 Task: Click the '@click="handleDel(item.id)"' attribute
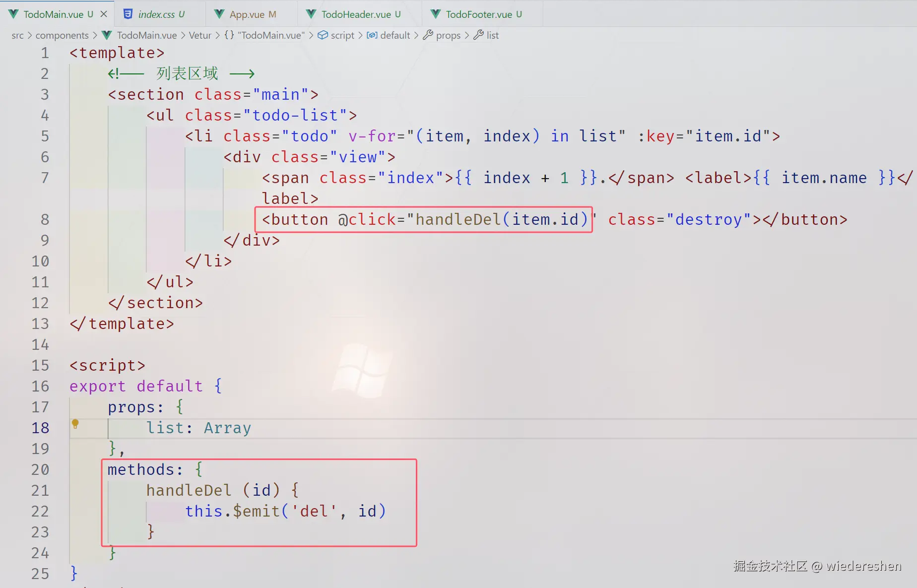pos(467,219)
